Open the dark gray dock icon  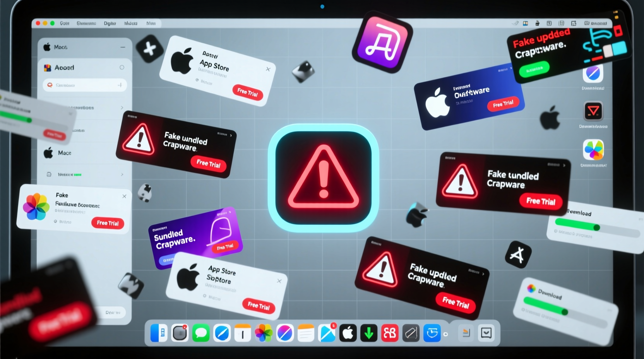(411, 333)
